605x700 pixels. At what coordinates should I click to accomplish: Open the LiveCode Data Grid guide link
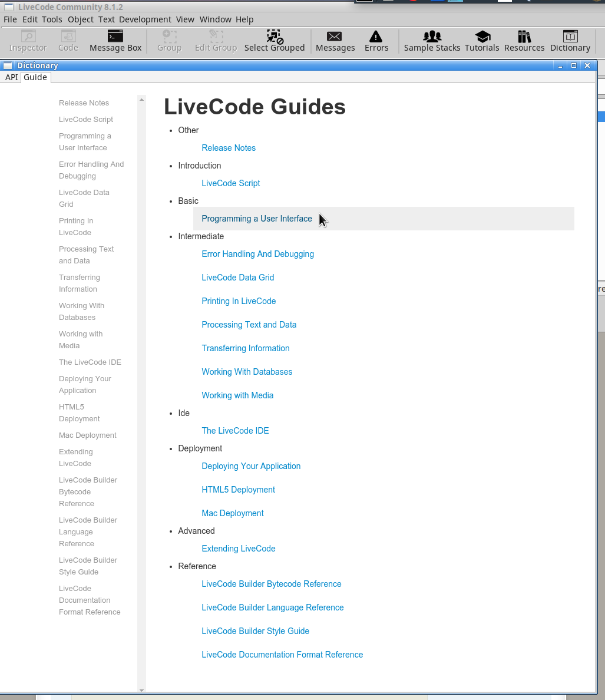tap(237, 278)
